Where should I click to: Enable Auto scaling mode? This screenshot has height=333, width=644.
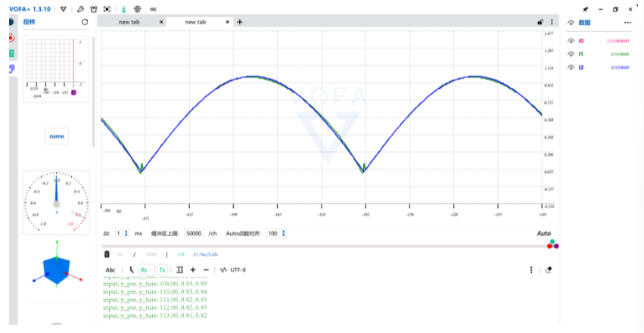(x=544, y=233)
